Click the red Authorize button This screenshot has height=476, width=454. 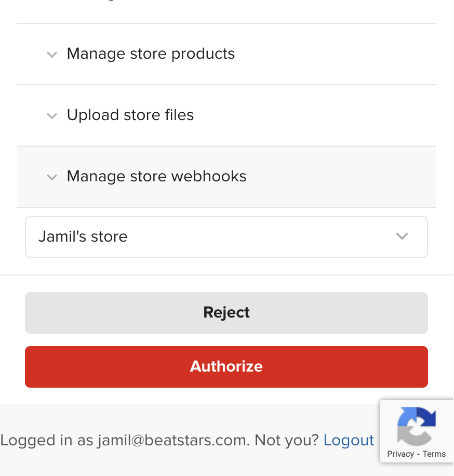pyautogui.click(x=226, y=367)
